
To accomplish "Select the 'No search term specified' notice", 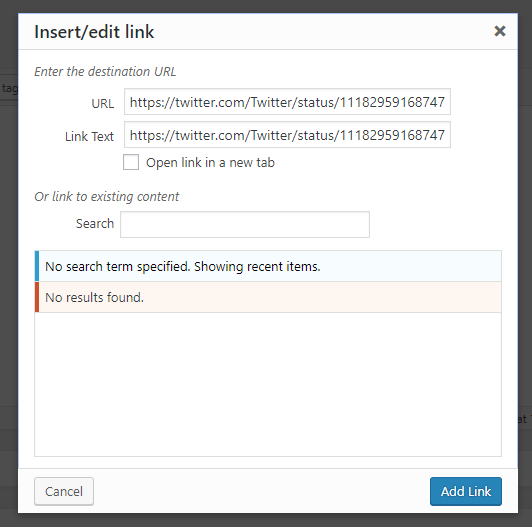I will pos(268,266).
